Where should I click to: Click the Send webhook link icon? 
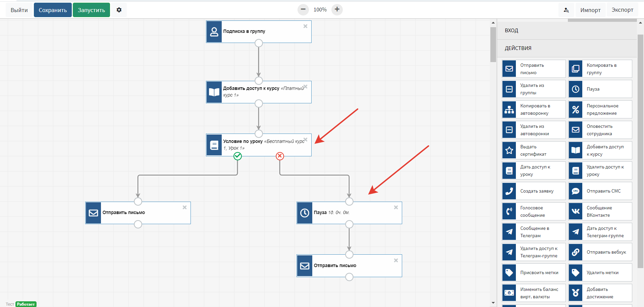[576, 252]
